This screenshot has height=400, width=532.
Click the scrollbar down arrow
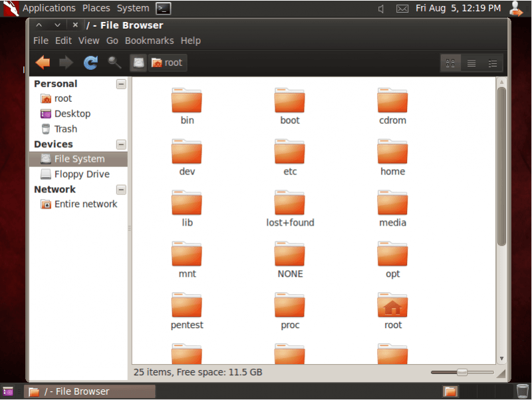502,359
